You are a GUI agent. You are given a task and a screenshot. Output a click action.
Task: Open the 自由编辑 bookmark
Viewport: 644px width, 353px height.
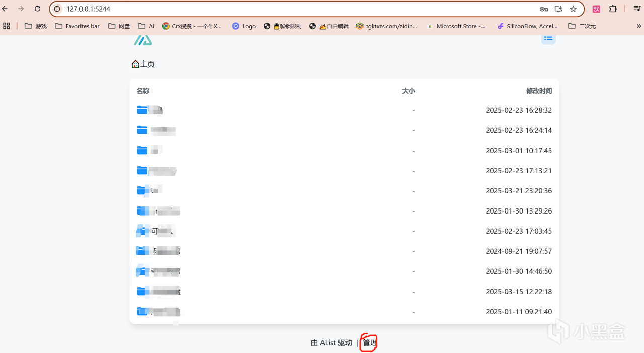tap(329, 26)
